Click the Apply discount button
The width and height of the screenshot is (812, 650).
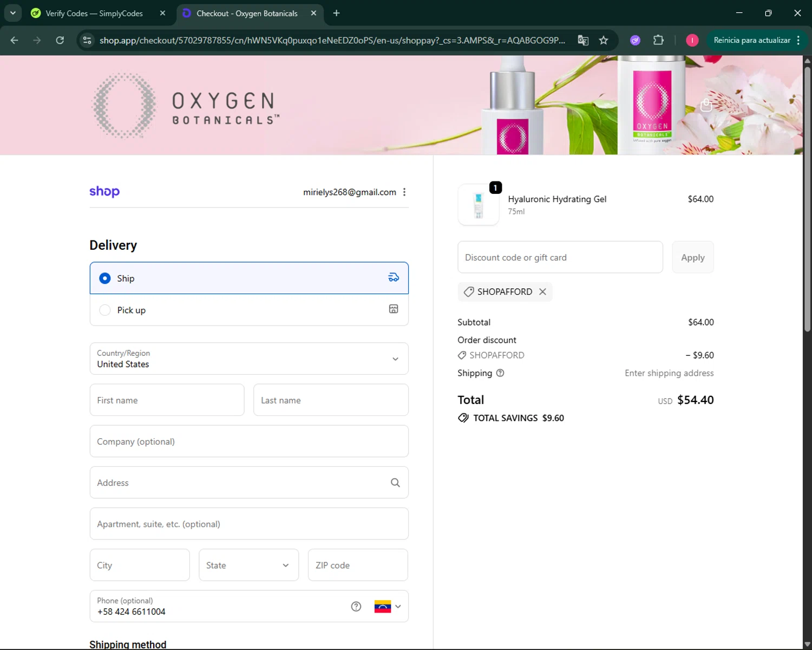click(693, 257)
